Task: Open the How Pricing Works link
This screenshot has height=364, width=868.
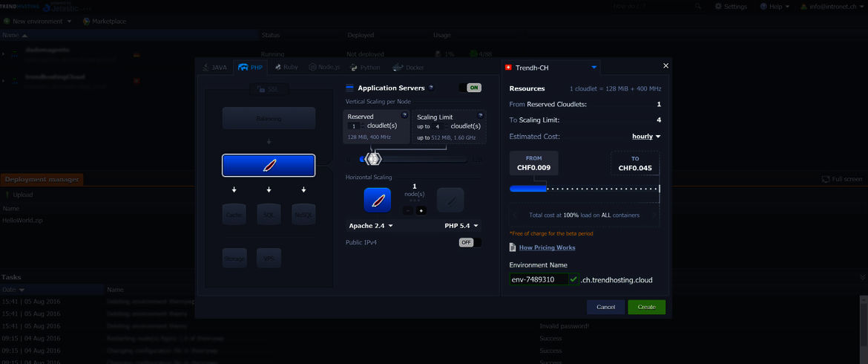Action: coord(547,247)
